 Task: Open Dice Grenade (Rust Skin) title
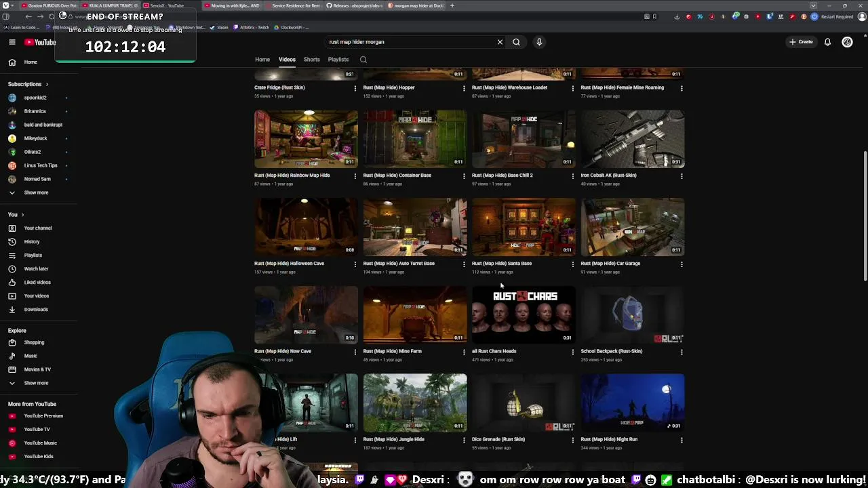coord(498,439)
